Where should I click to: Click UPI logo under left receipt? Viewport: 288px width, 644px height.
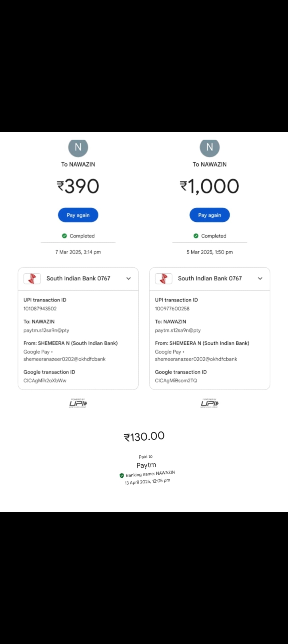click(x=78, y=403)
